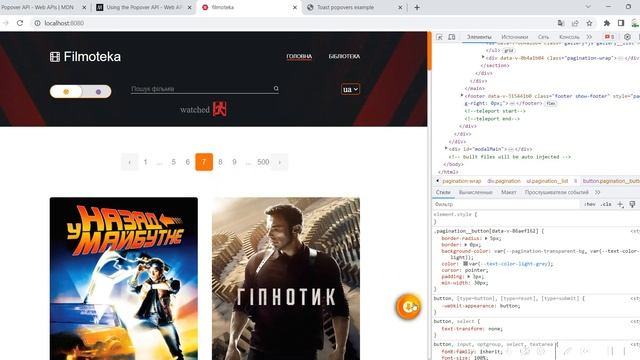Switch to the Источники DevTools tab
Viewport: 640px width, 360px height.
point(514,37)
